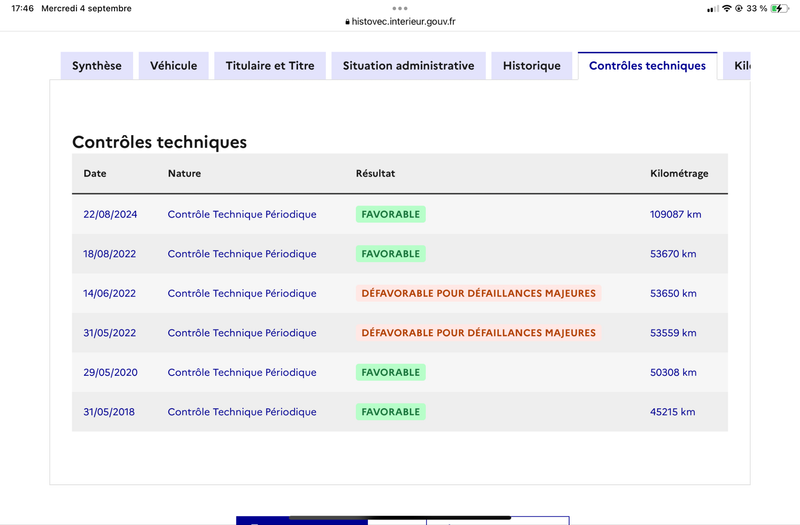Image resolution: width=800 pixels, height=525 pixels.
Task: Select the 45215 km mileage value
Action: pos(672,412)
